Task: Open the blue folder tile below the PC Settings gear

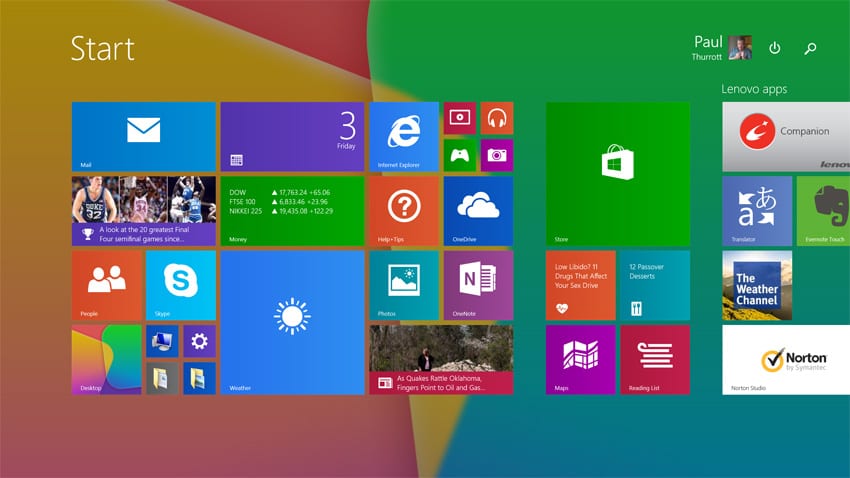Action: [x=199, y=378]
